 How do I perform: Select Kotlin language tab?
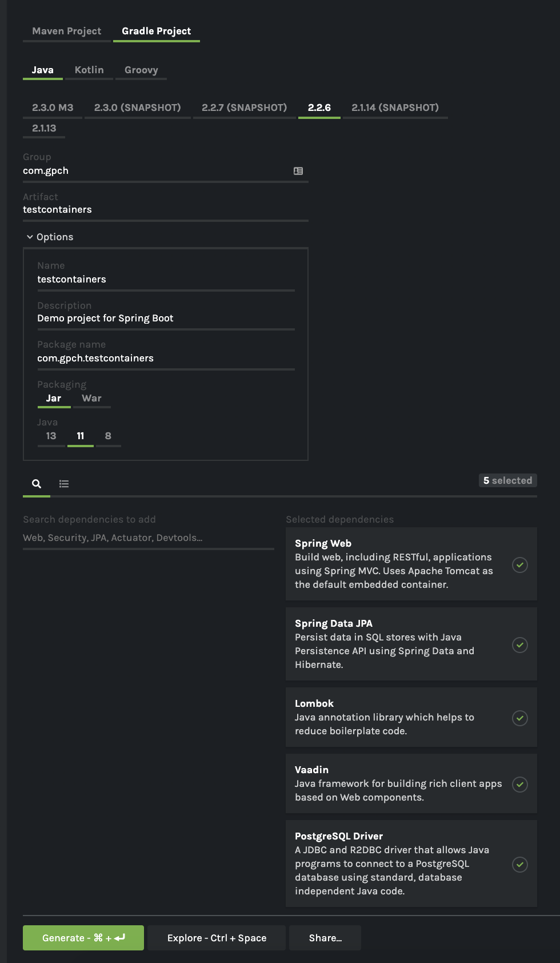click(89, 70)
